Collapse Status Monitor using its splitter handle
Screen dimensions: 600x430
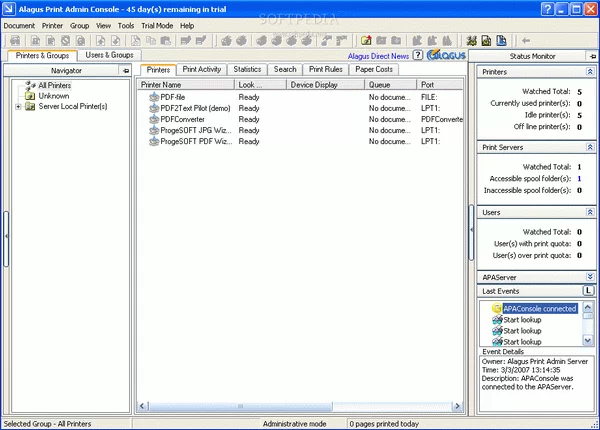(x=471, y=233)
